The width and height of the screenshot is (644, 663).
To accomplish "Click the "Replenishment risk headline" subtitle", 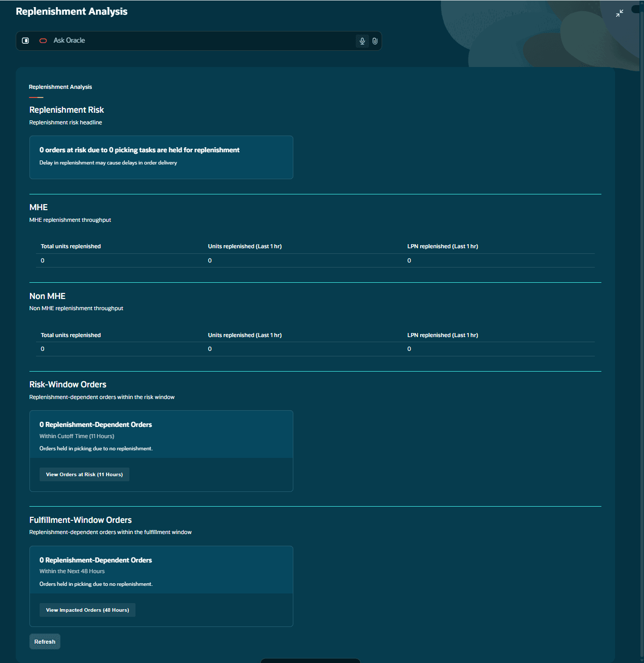I will 65,122.
